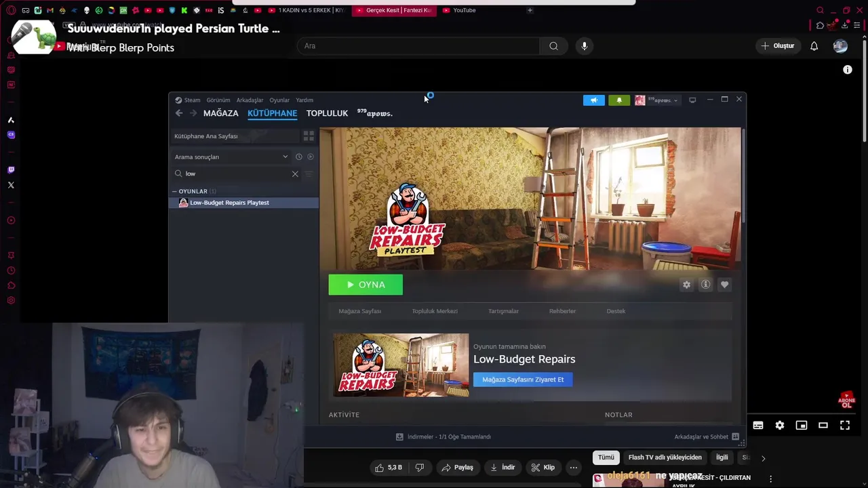Viewport: 868px width, 488px height.
Task: Click Mağaza Sayfasını Ziyaret Et button
Action: tap(523, 380)
